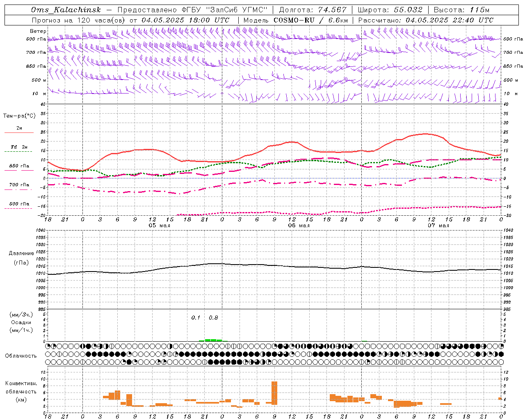Click the 0.8 precipitation amount value
525x420 pixels.
click(x=213, y=317)
